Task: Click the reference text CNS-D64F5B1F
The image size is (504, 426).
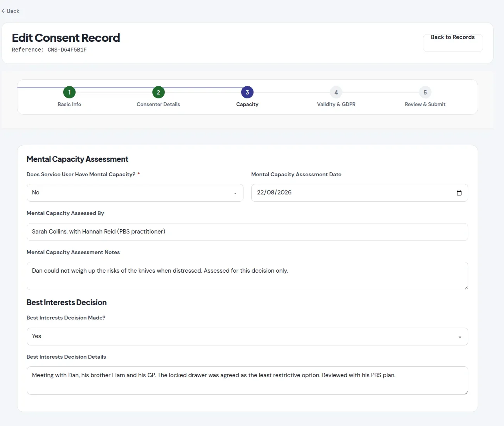Action: coord(67,50)
